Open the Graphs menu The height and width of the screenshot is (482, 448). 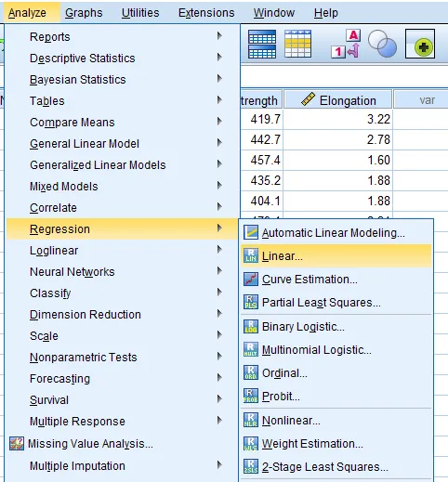tap(84, 13)
